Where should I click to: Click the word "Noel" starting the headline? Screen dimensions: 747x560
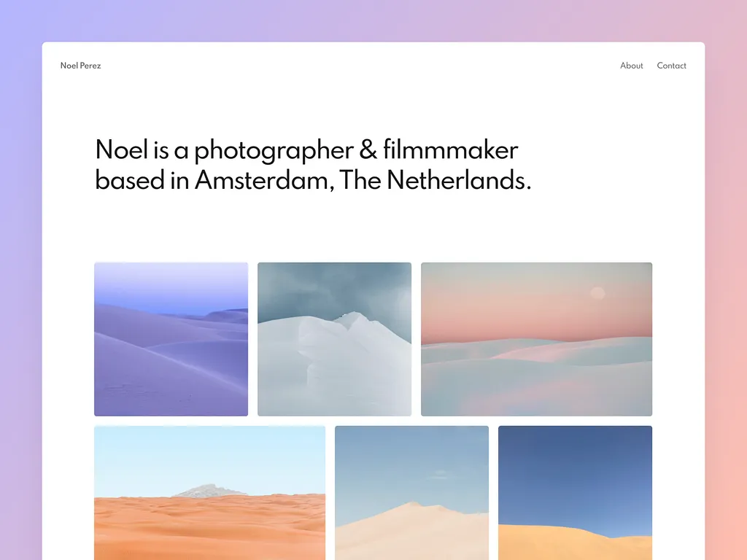[x=122, y=149]
